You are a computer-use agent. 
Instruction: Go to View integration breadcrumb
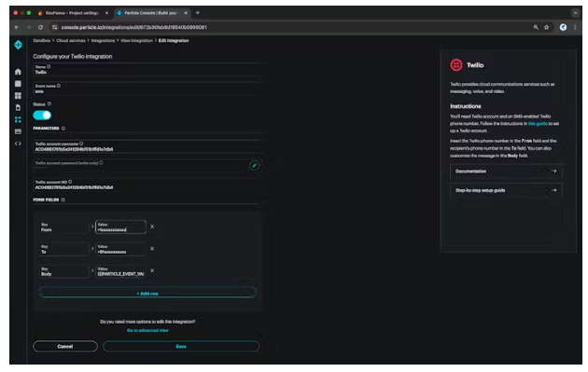pyautogui.click(x=136, y=40)
